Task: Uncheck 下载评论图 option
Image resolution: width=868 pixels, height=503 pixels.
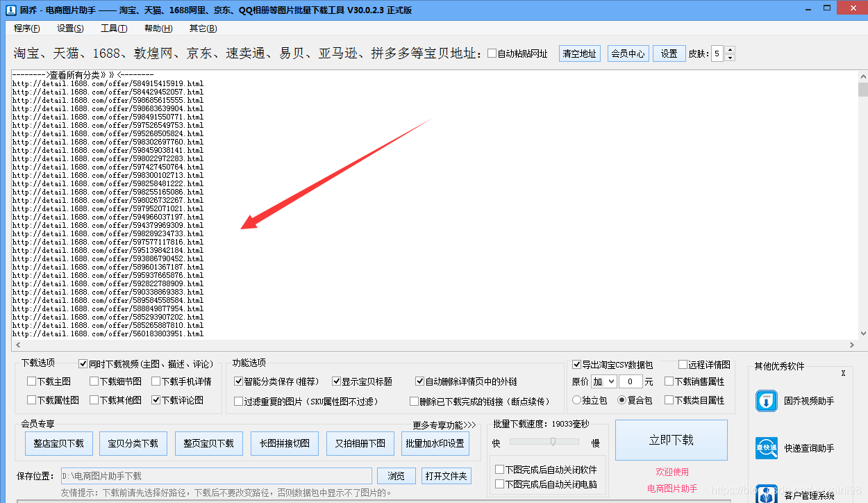Action: pyautogui.click(x=156, y=400)
